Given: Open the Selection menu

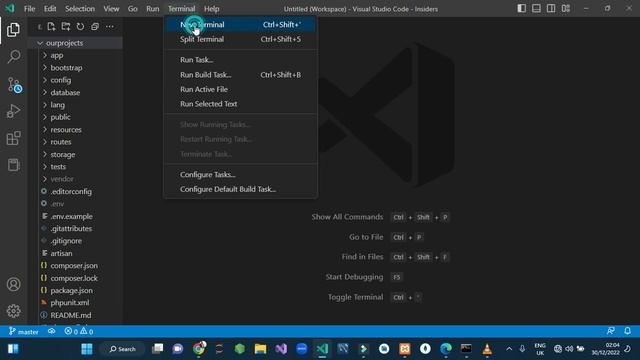Looking at the screenshot, I should (80, 9).
